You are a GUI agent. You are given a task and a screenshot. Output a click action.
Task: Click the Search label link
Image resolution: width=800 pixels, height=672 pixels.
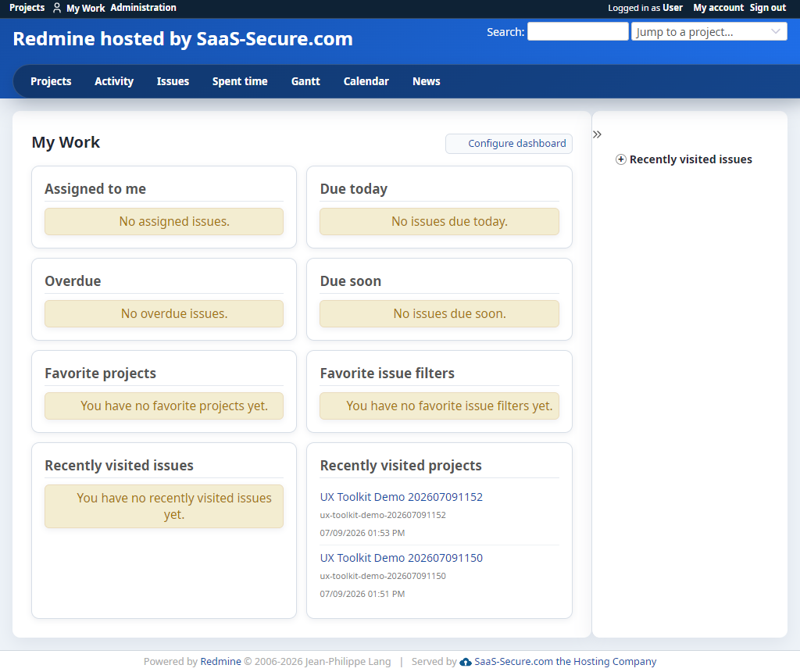(x=505, y=32)
